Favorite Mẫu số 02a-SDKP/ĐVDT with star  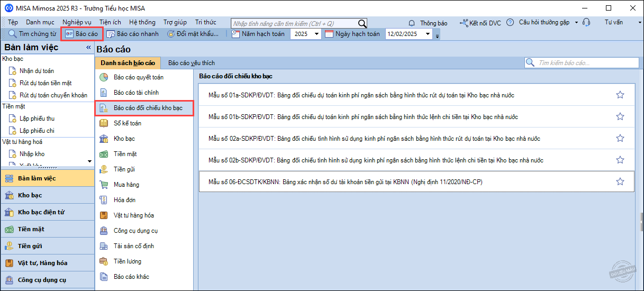click(620, 139)
